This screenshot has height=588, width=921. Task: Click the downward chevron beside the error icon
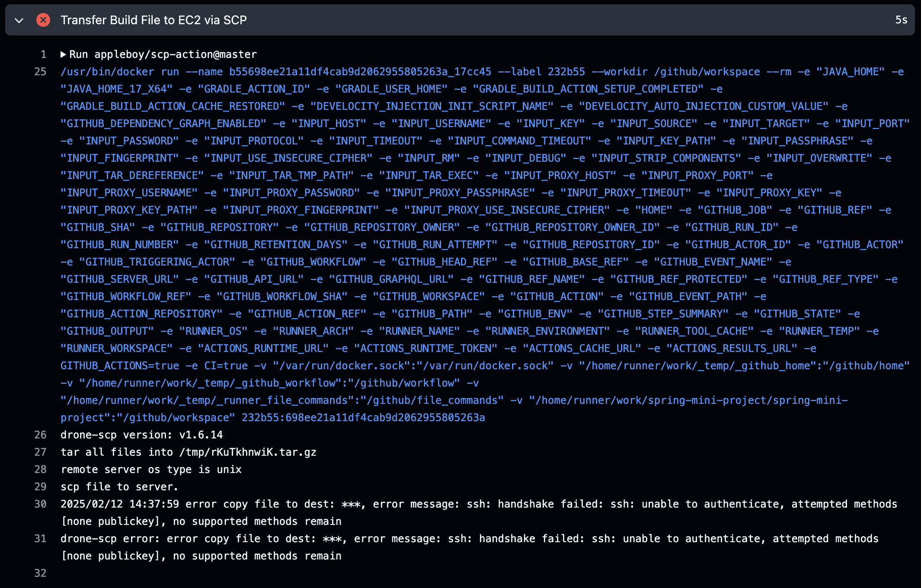[19, 20]
